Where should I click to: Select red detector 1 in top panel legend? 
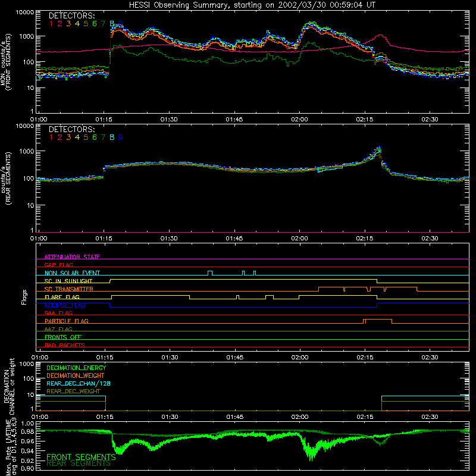(51, 24)
